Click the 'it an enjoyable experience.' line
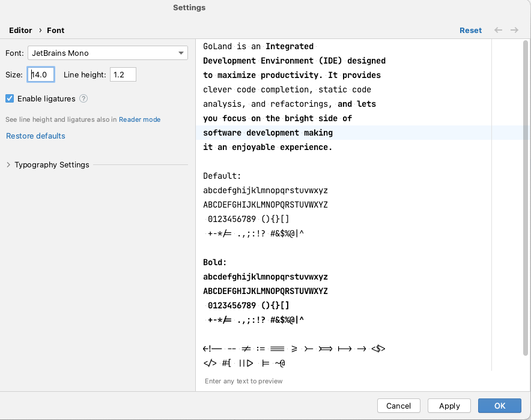Viewport: 531px width, 420px height. click(267, 147)
